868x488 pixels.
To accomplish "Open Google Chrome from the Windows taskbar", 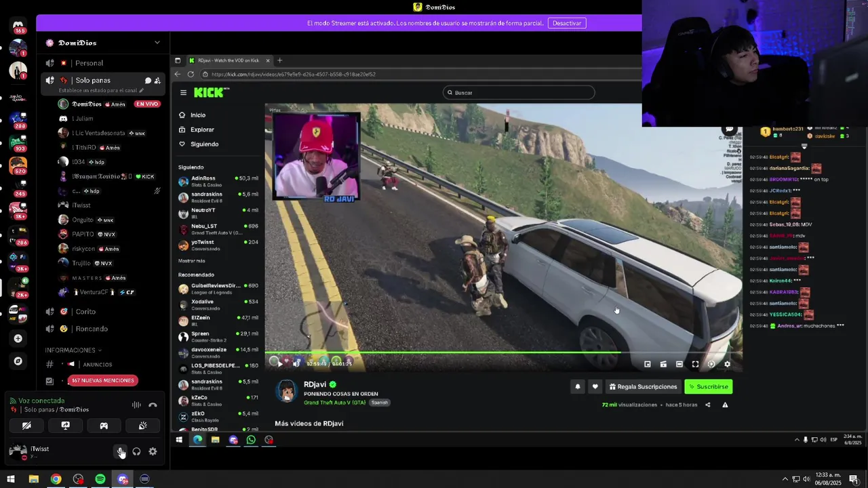I will click(x=56, y=479).
